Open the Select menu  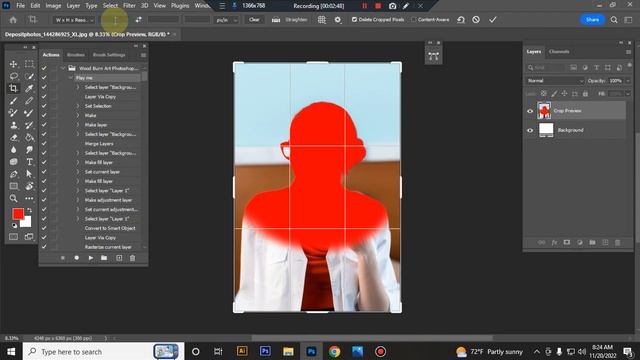(x=110, y=6)
